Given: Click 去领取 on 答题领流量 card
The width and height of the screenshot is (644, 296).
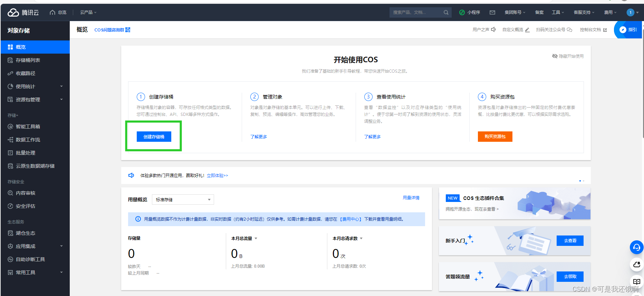Looking at the screenshot, I should click(570, 277).
